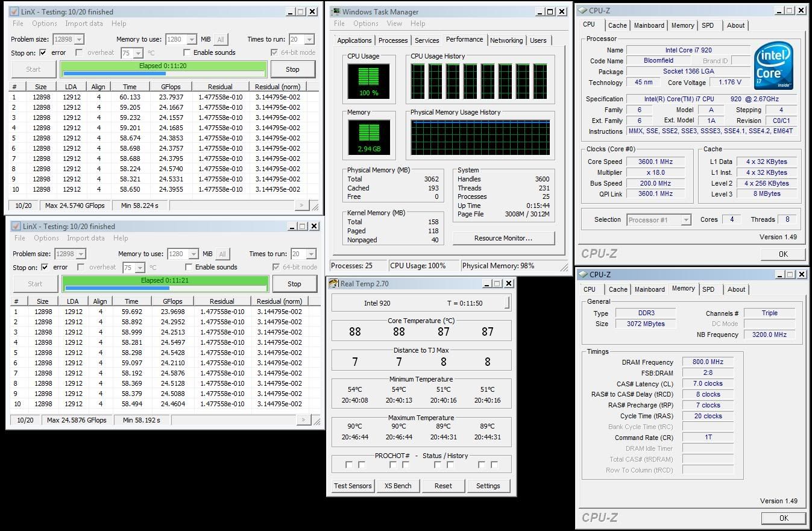Open the Times to run dropdown in lower LinX
Image resolution: width=812 pixels, height=531 pixels.
coord(310,254)
